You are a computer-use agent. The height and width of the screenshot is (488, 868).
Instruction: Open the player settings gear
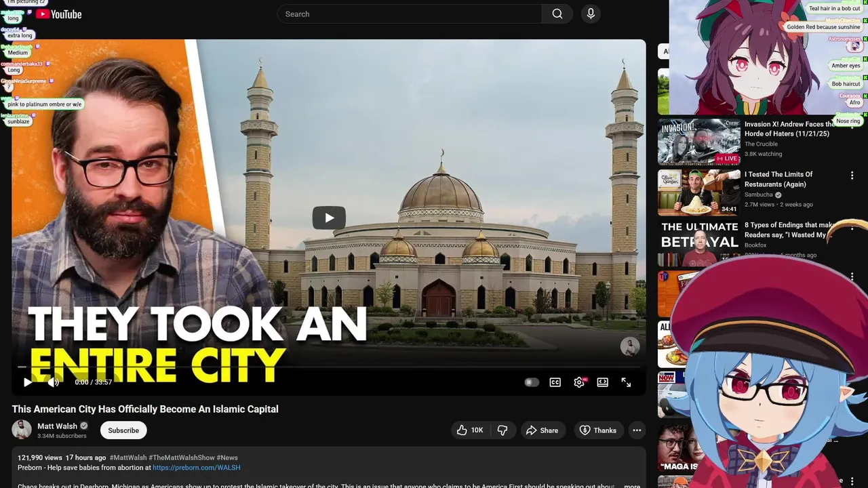(579, 382)
